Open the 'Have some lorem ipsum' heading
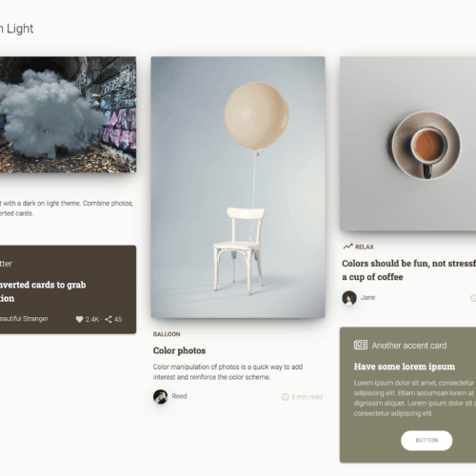 405,367
